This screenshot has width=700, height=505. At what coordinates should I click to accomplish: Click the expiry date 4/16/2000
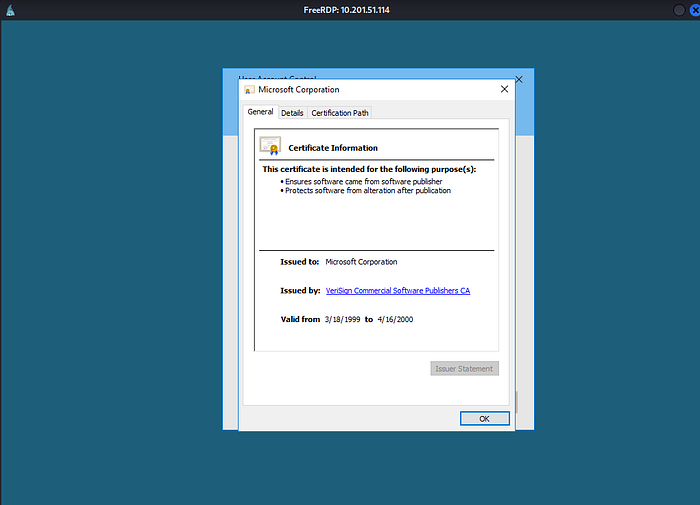[x=395, y=319]
